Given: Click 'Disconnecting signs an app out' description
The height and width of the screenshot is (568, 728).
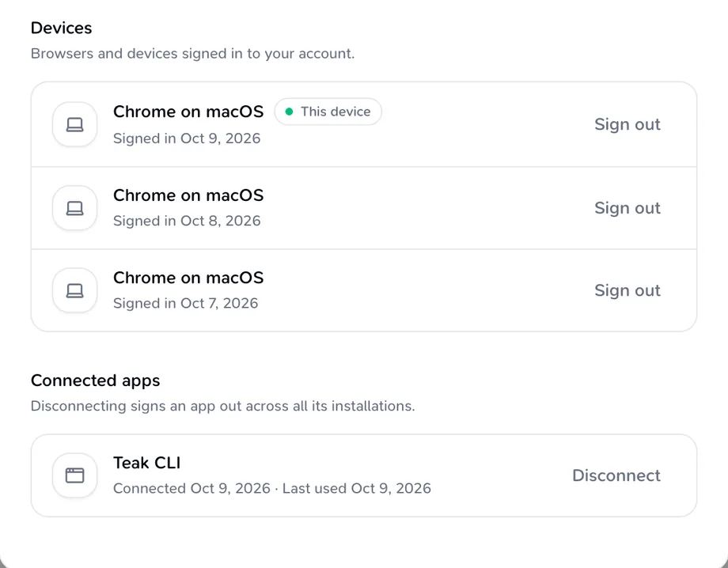Looking at the screenshot, I should coord(223,406).
